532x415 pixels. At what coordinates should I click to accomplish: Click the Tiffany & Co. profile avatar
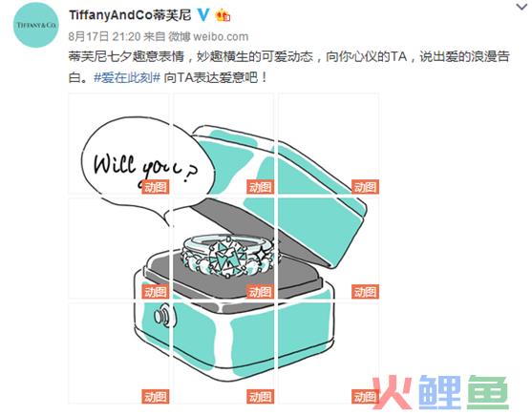point(36,25)
